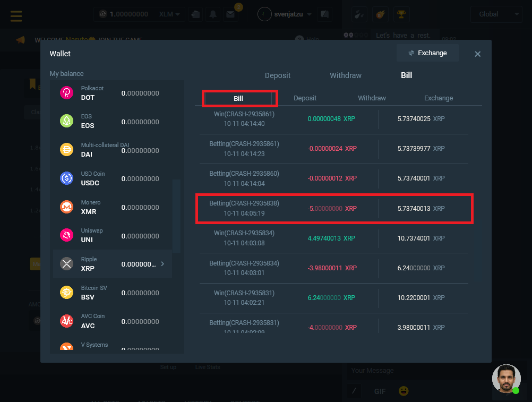Click the Polkadot DOT coin icon
532x402 pixels.
tap(66, 93)
